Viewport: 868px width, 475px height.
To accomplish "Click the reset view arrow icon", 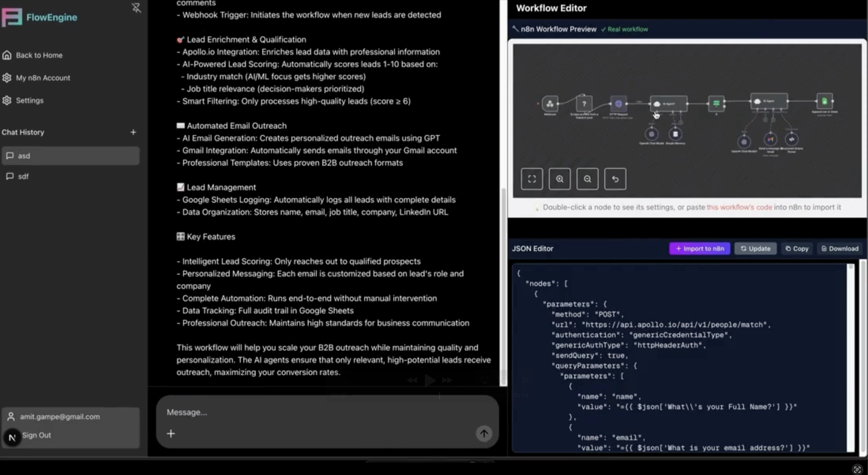I will 615,179.
